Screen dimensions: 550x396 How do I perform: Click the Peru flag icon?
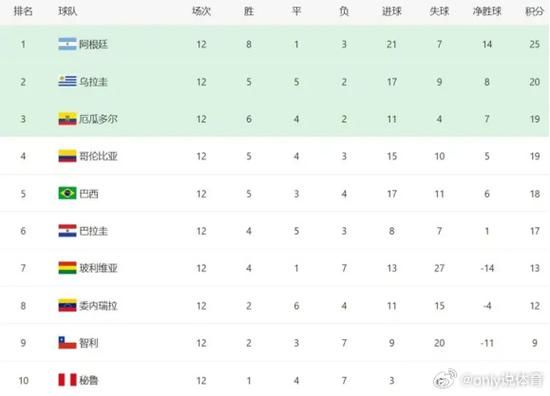point(67,380)
